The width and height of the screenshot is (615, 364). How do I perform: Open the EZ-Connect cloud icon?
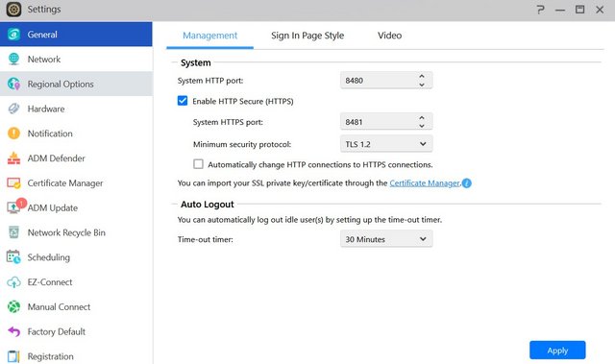(x=13, y=282)
